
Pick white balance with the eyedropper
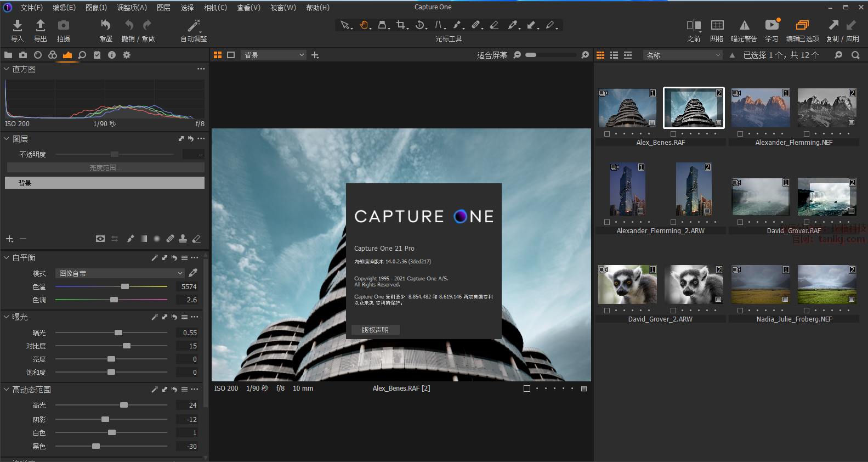[193, 273]
